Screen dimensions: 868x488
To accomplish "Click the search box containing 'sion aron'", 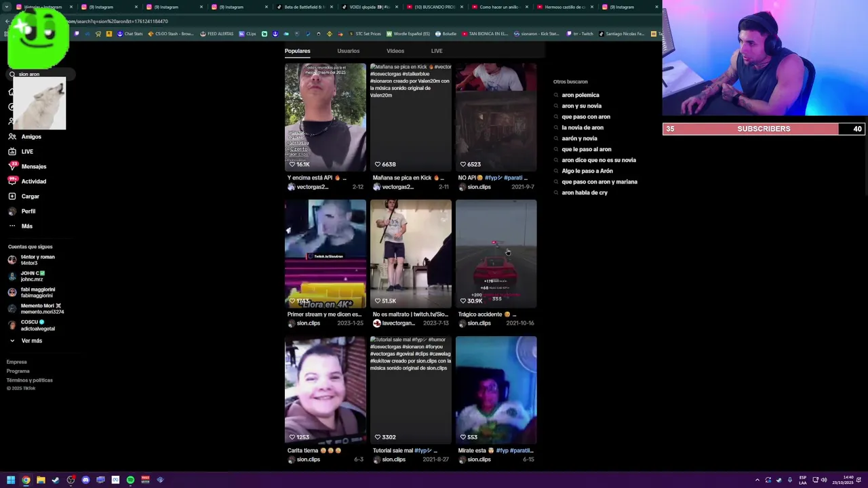I will click(x=41, y=74).
